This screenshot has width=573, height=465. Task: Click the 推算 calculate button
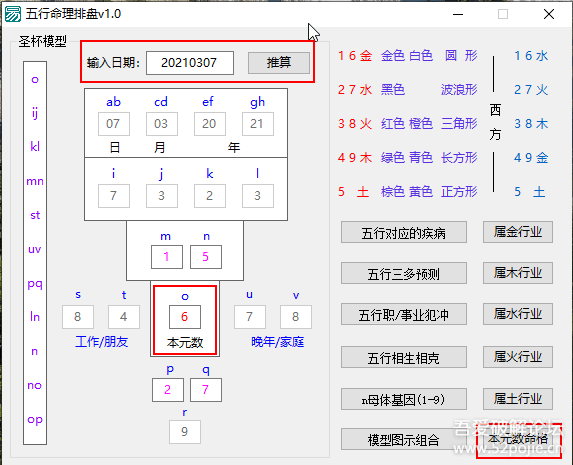click(x=279, y=63)
